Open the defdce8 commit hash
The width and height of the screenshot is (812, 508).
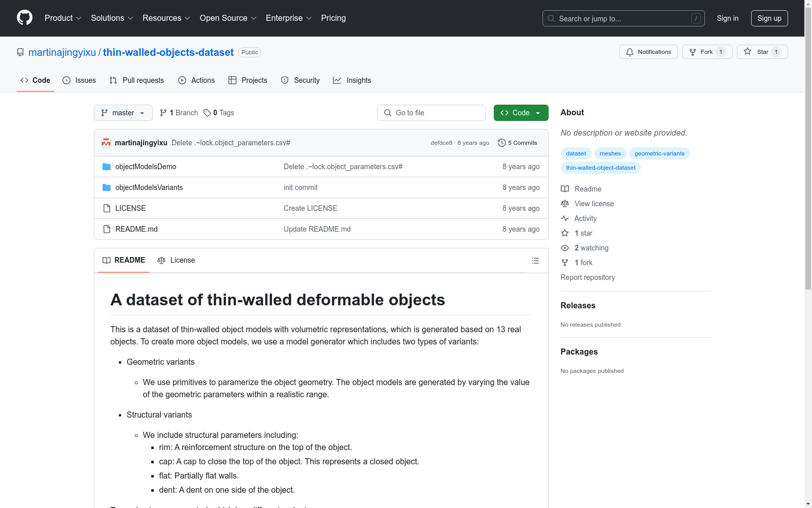(x=441, y=143)
